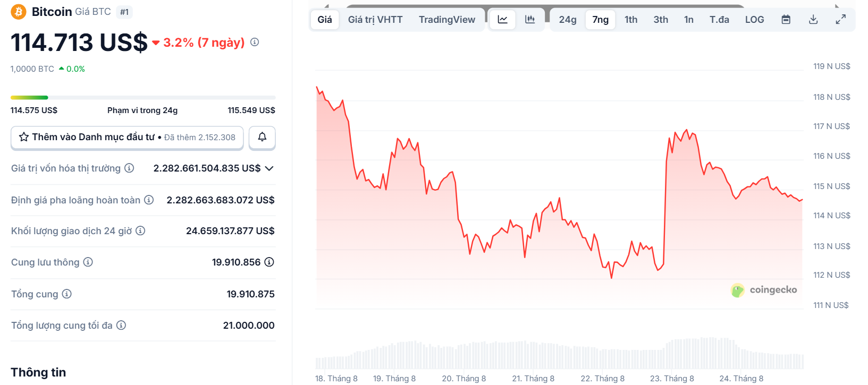Switch to the candlestick chart icon
Image resolution: width=868 pixels, height=385 pixels.
click(x=530, y=19)
